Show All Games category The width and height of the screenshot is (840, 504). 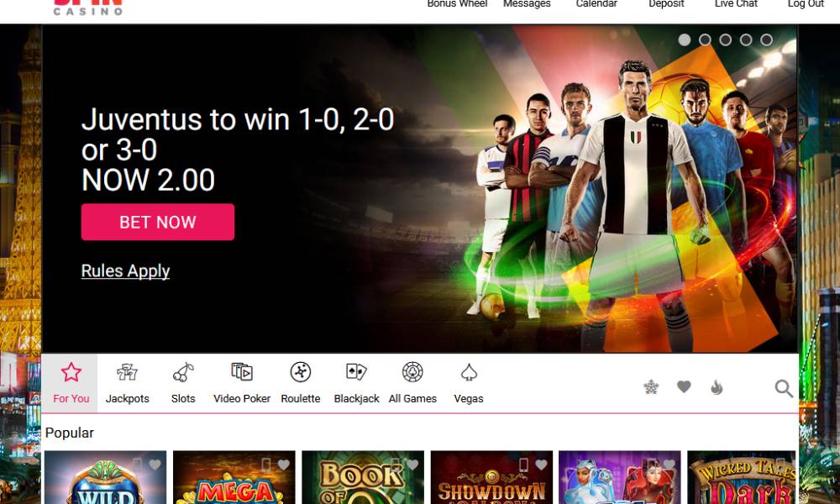[412, 383]
